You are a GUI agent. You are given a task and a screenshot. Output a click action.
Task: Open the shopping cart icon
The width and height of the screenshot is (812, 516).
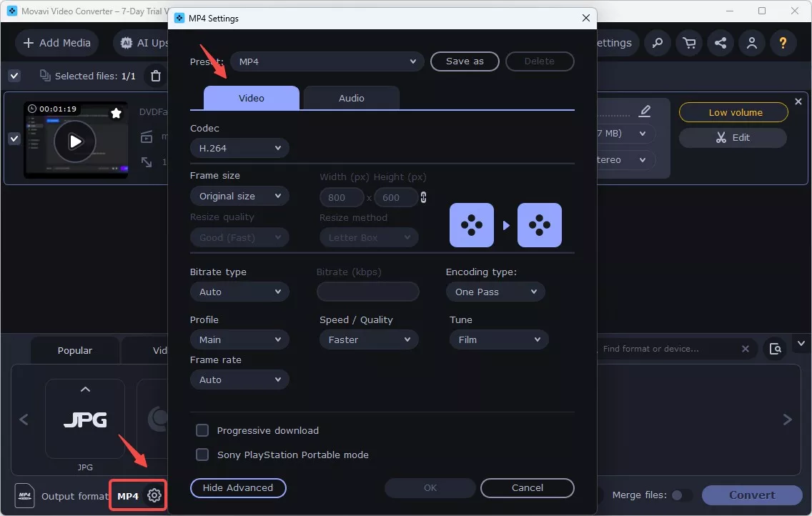689,43
